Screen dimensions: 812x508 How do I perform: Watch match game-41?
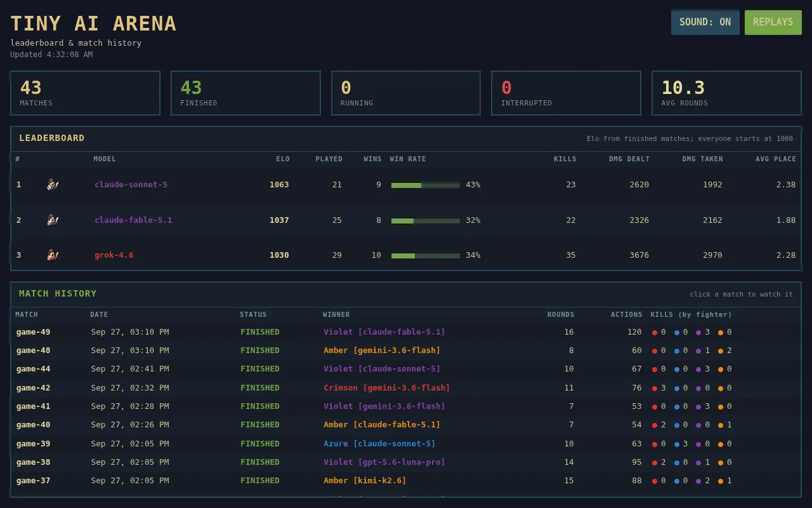[406, 406]
